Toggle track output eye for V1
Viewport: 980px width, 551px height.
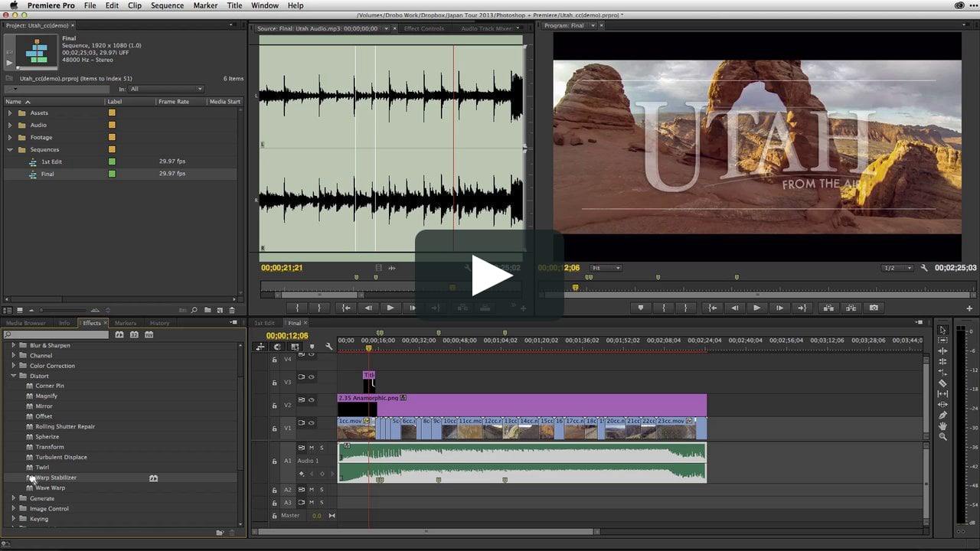click(x=311, y=422)
